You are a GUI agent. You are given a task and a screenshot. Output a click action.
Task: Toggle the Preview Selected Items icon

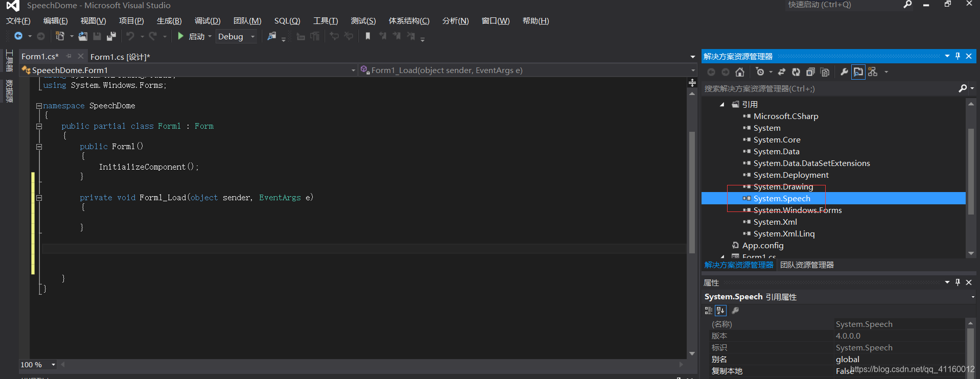click(858, 72)
